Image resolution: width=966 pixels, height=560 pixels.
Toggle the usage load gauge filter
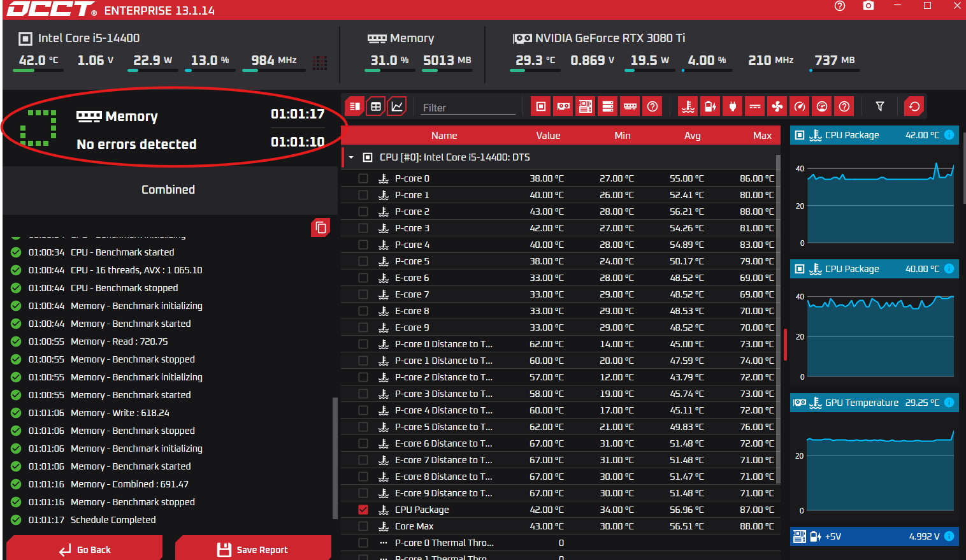click(822, 106)
